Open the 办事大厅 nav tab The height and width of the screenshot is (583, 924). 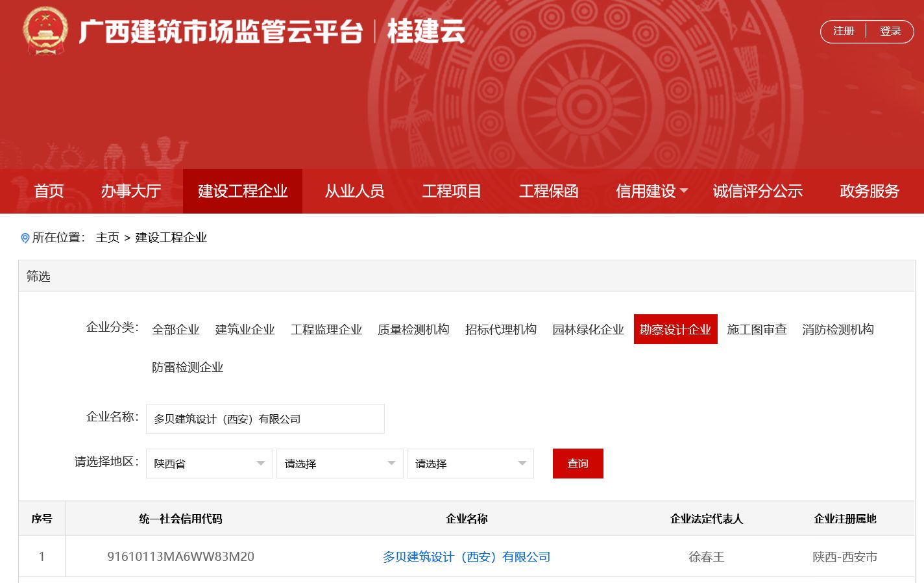(x=130, y=191)
